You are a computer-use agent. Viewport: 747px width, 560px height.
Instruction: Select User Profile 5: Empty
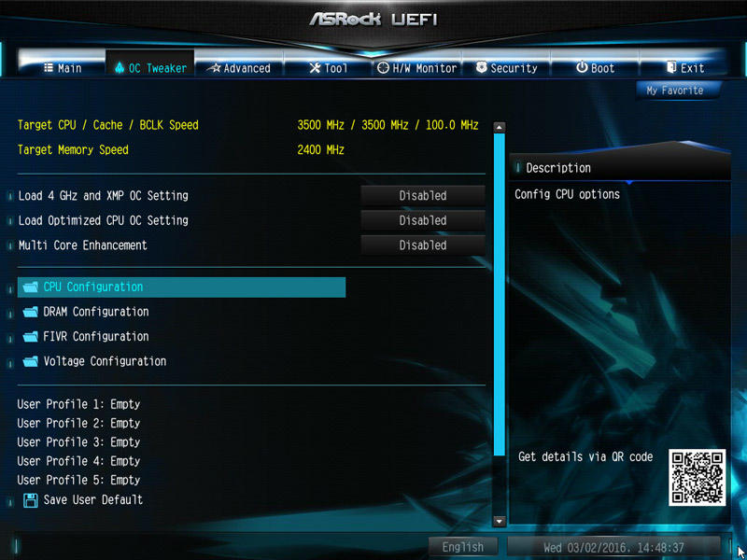pyautogui.click(x=78, y=481)
